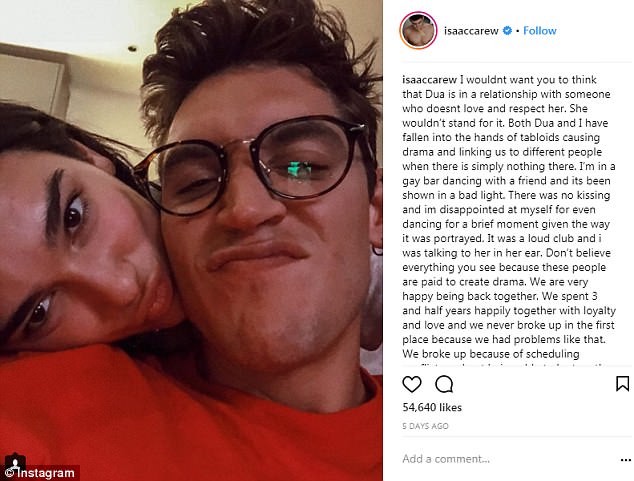This screenshot has width=634, height=481.
Task: Click the selfie photo of the post
Action: tap(191, 240)
